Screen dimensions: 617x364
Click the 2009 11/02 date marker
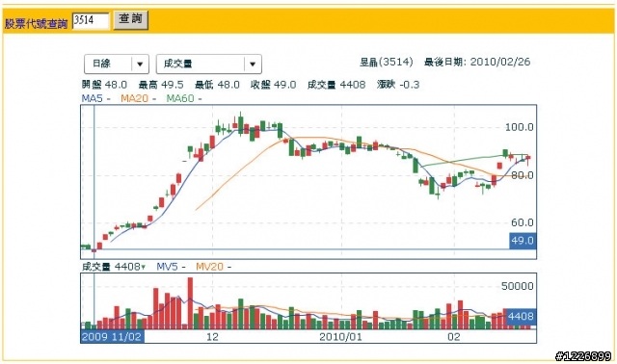112,337
